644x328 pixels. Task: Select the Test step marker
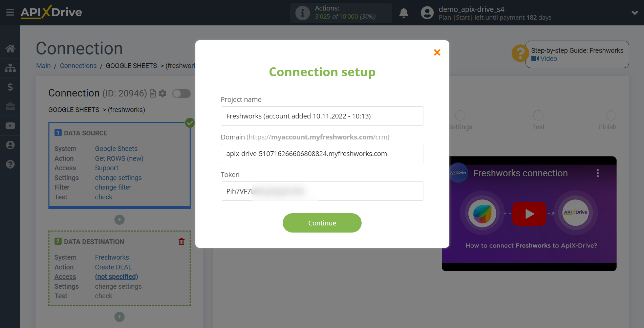click(538, 115)
